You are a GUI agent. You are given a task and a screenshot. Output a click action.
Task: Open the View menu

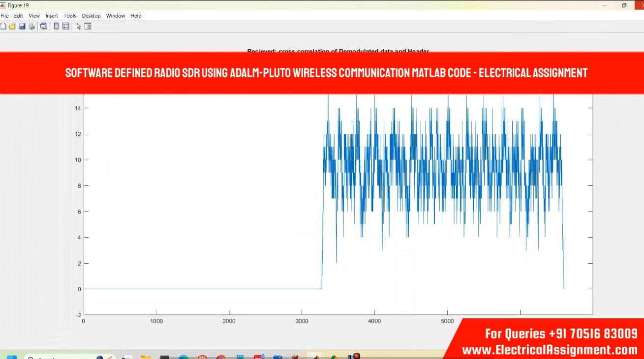point(34,16)
